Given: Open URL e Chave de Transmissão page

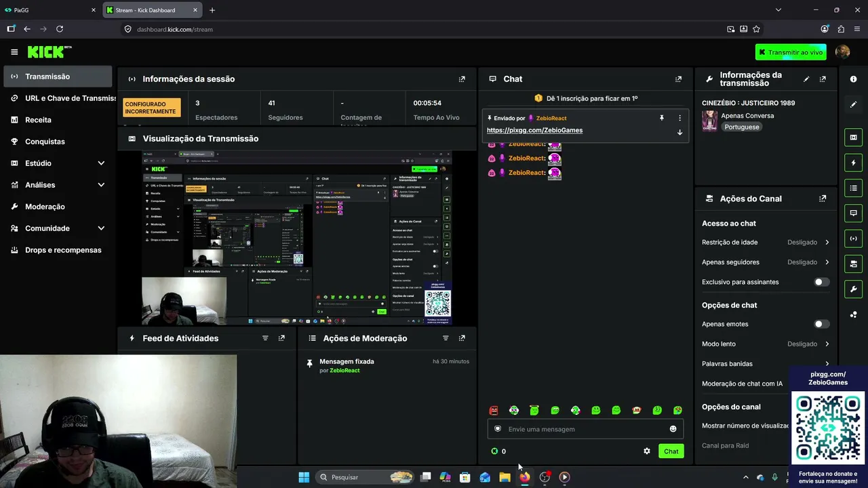Looking at the screenshot, I should (x=57, y=98).
